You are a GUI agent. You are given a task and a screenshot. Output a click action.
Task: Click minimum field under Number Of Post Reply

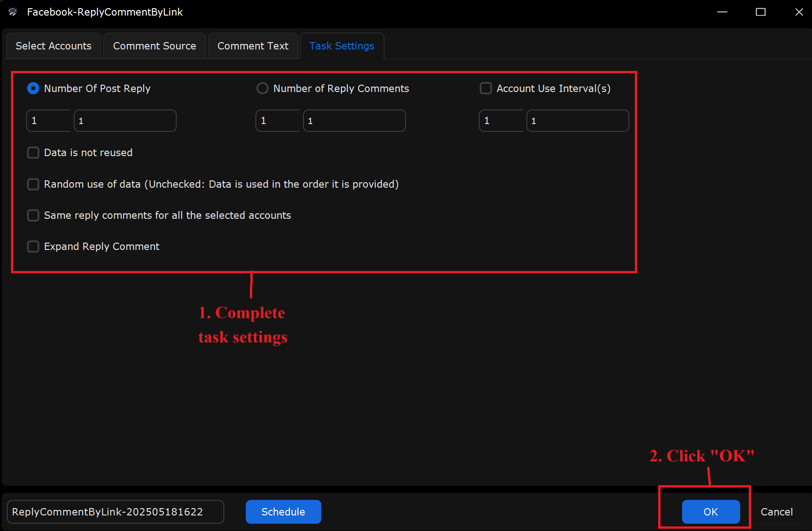point(49,121)
